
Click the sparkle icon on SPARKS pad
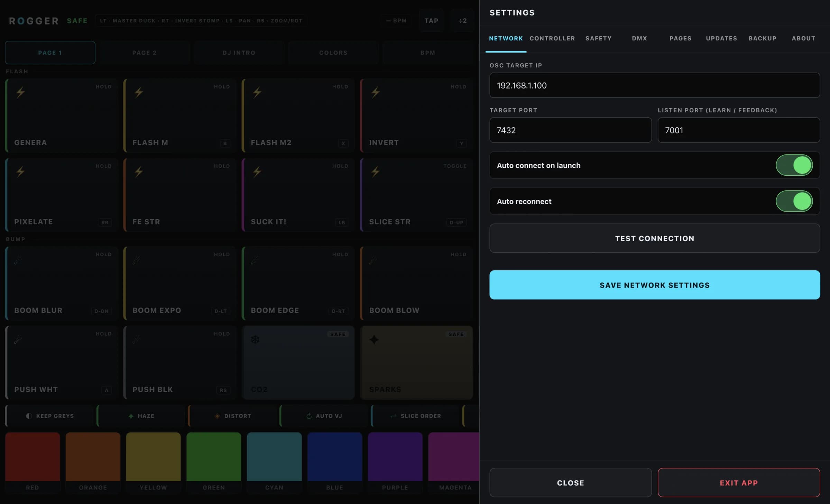coord(374,339)
